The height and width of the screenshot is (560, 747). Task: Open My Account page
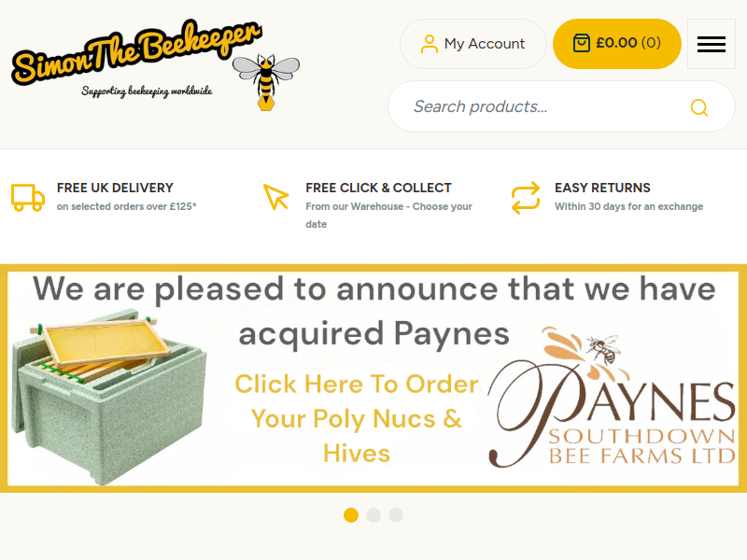[473, 44]
